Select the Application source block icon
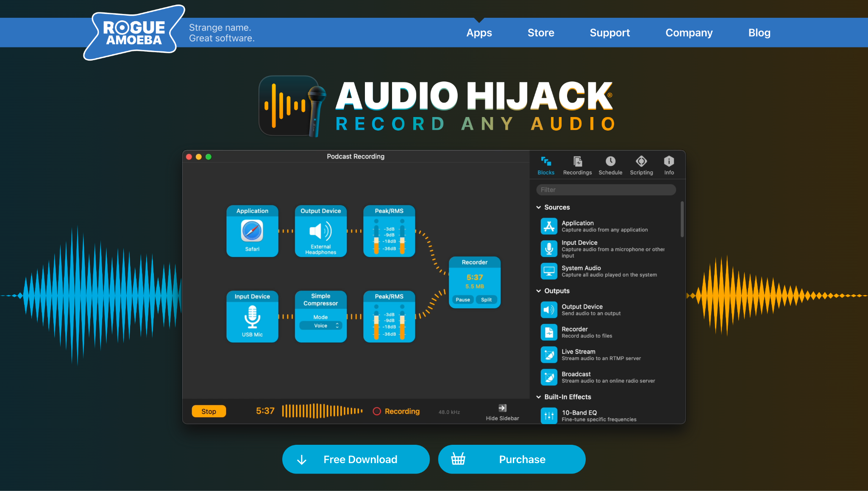The height and width of the screenshot is (491, 868). point(549,226)
